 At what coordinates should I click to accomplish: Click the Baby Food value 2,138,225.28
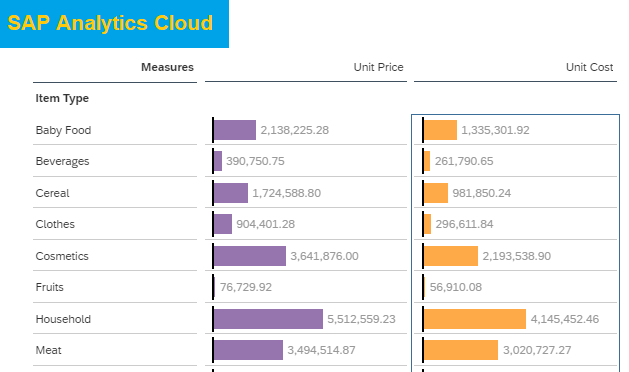295,130
